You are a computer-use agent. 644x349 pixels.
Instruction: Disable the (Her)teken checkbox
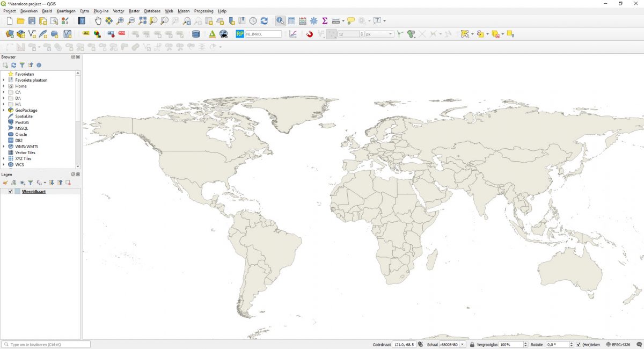(x=579, y=344)
